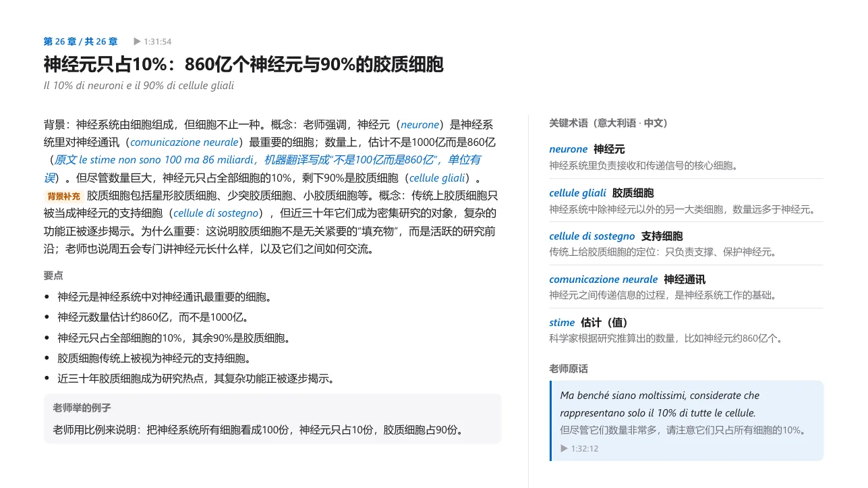Click bullet 近三十年胶质细胞成为研究热点
This screenshot has width=868, height=488.
click(196, 379)
